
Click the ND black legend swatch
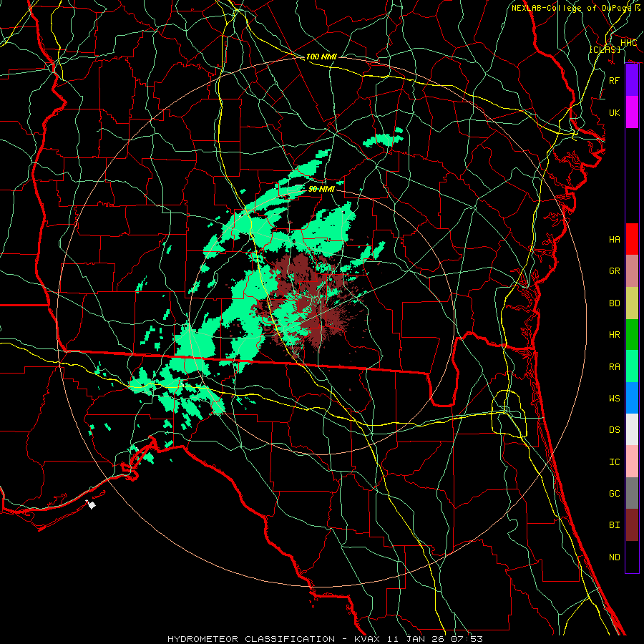[x=632, y=557]
